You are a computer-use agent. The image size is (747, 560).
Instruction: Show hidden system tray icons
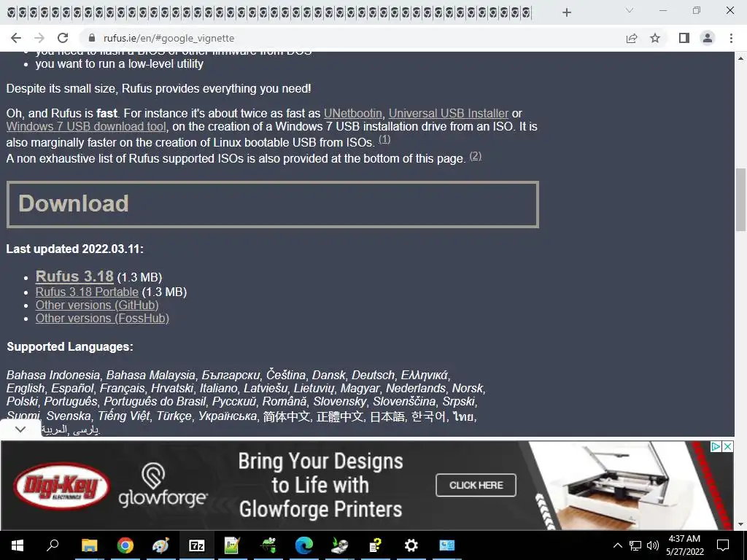617,545
